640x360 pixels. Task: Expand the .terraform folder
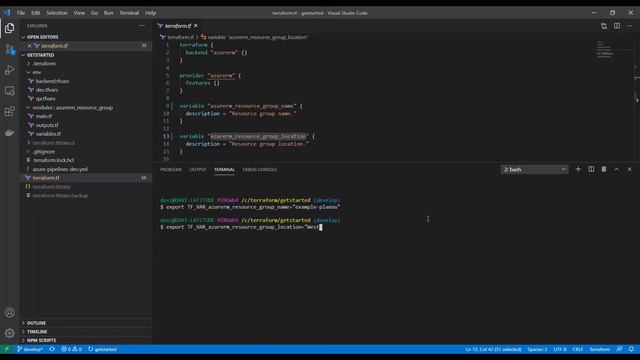(44, 64)
